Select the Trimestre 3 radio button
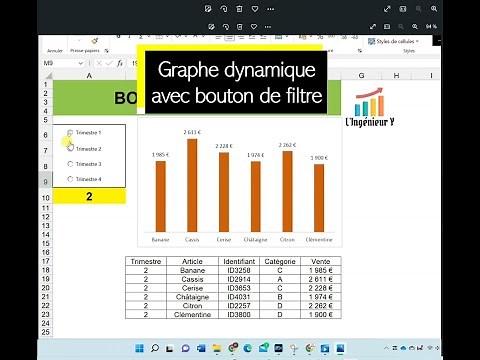The width and height of the screenshot is (480, 360). tap(70, 164)
